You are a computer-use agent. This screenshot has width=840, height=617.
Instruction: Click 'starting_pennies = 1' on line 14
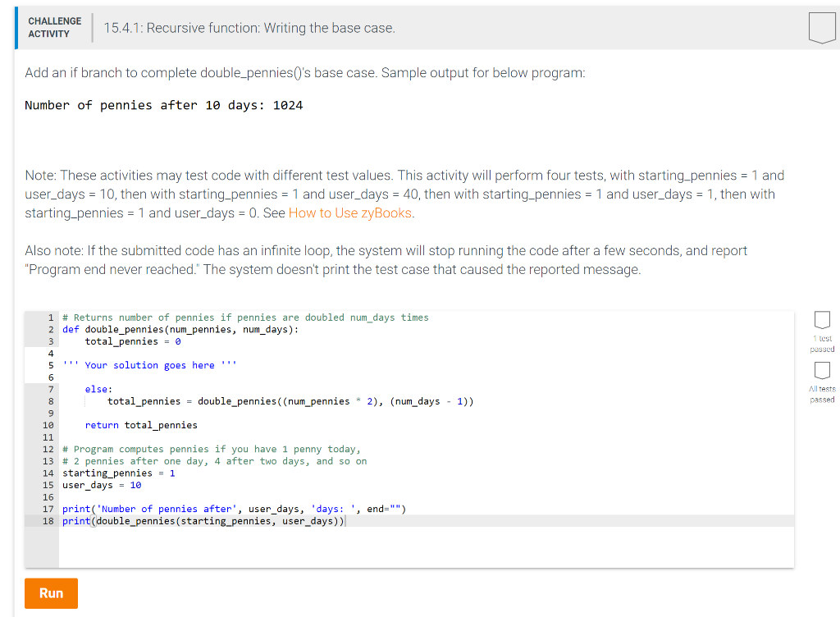[118, 473]
